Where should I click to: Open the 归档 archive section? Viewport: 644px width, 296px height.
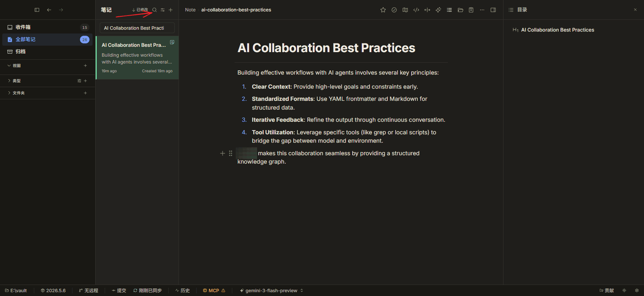pyautogui.click(x=47, y=51)
